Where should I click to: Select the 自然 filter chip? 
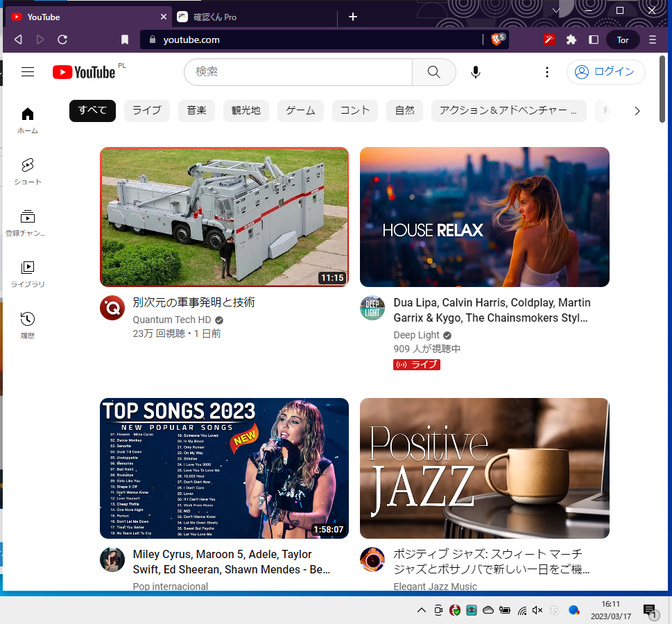(404, 110)
